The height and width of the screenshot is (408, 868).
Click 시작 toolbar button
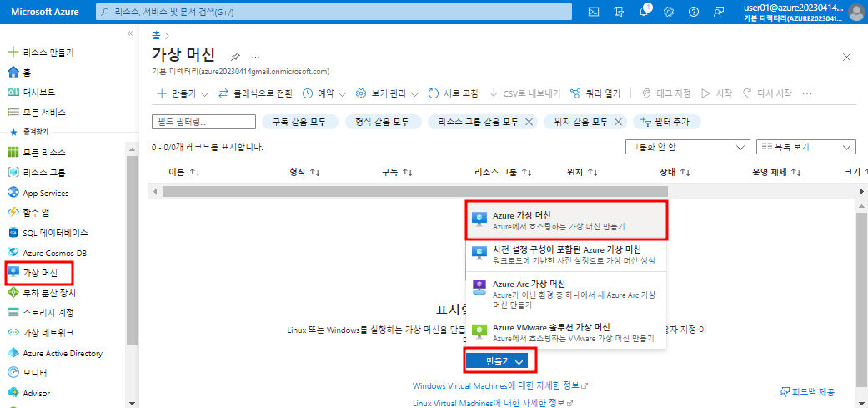(x=716, y=93)
